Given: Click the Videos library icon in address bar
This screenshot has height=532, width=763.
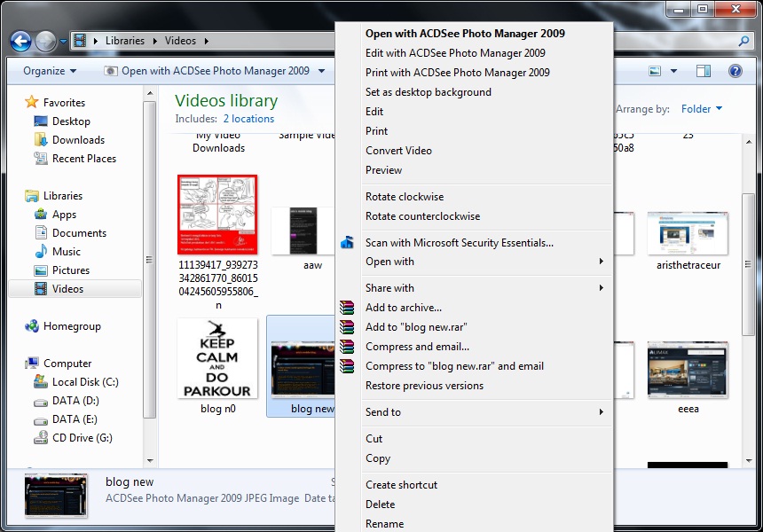Looking at the screenshot, I should tap(80, 41).
